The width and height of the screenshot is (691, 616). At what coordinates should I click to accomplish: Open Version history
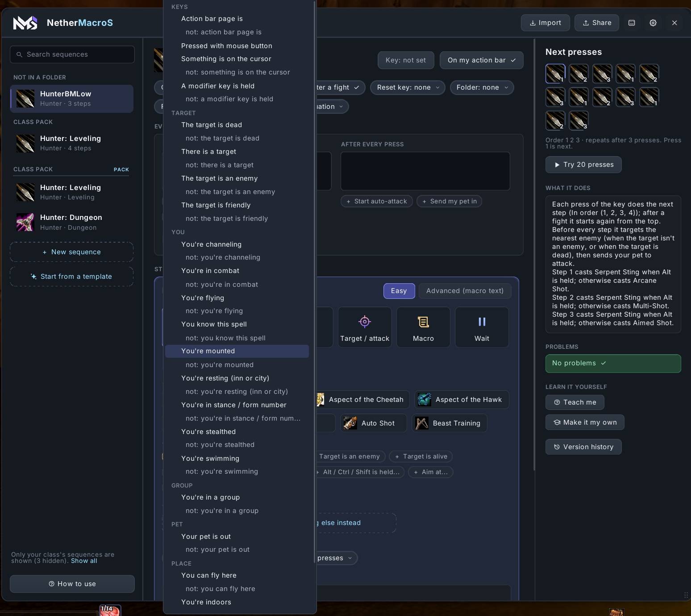point(583,447)
